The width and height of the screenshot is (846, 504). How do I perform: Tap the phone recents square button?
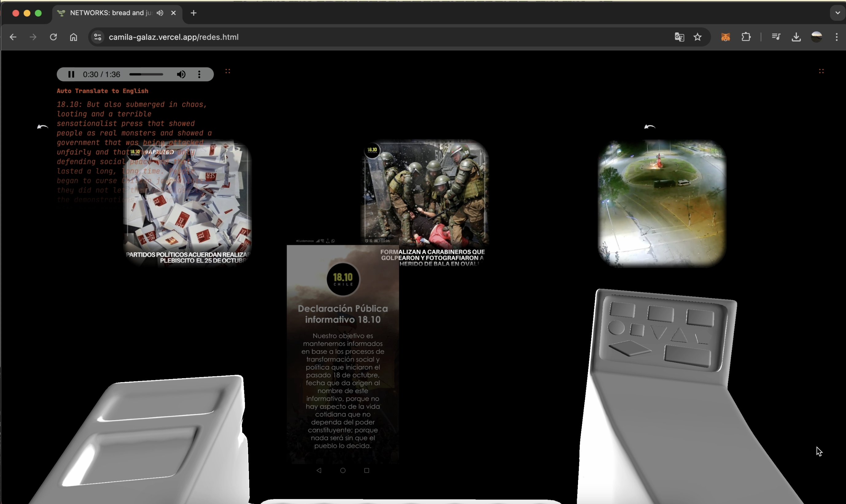[367, 470]
